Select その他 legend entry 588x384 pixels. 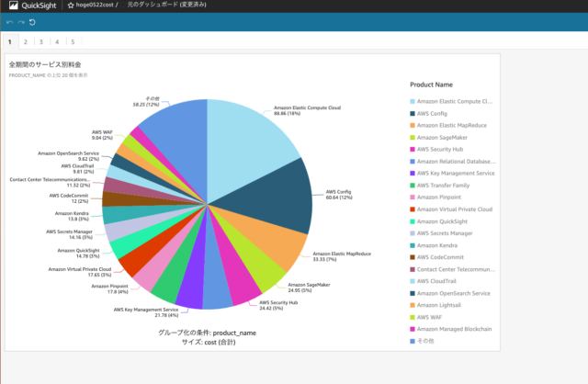pos(422,341)
